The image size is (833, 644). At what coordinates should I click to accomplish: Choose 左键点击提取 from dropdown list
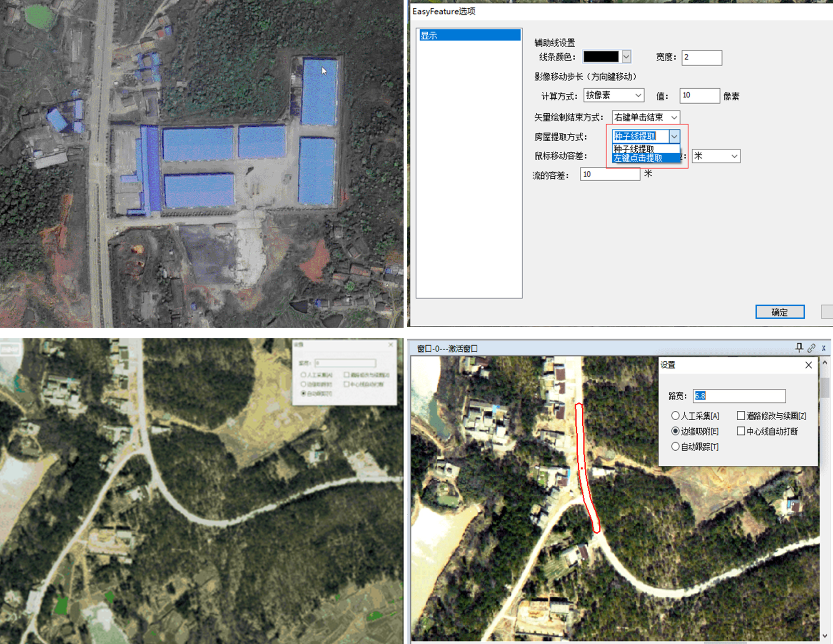(638, 158)
